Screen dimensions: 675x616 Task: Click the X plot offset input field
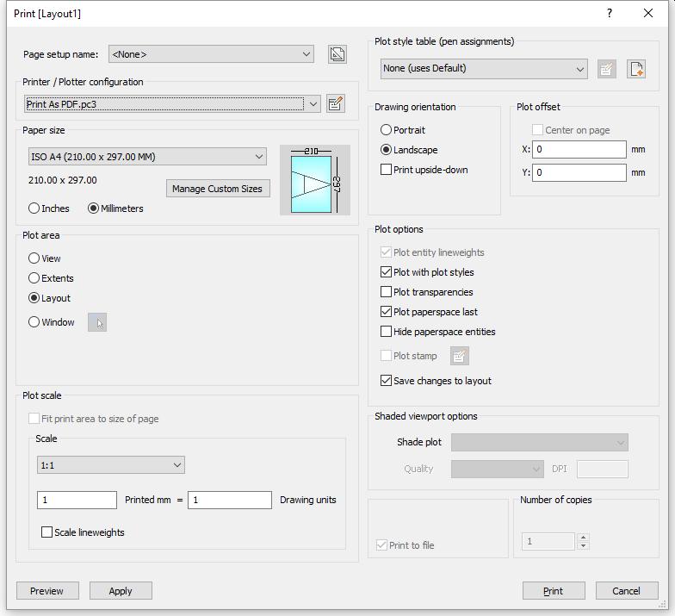click(x=579, y=149)
